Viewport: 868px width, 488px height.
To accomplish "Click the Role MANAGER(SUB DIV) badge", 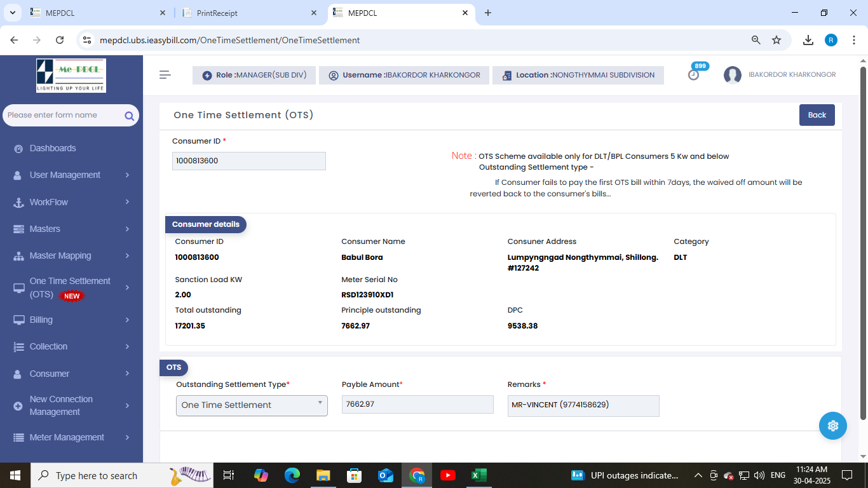I will pyautogui.click(x=254, y=75).
